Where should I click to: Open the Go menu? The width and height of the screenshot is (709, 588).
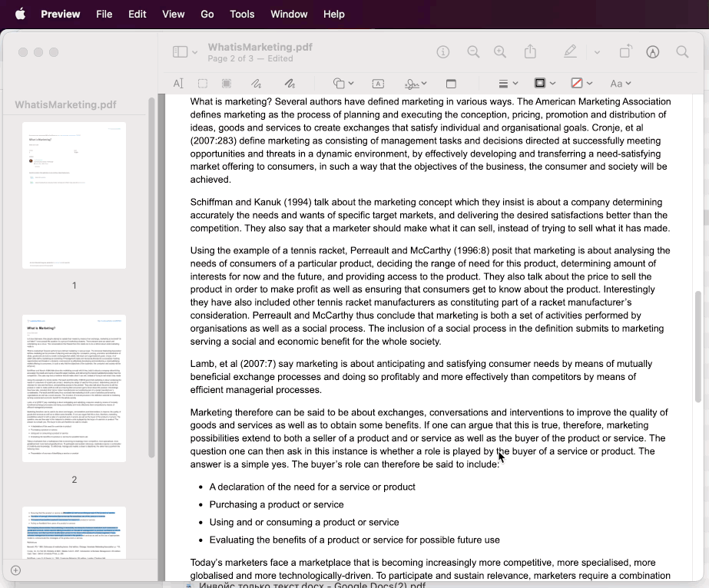pyautogui.click(x=207, y=14)
